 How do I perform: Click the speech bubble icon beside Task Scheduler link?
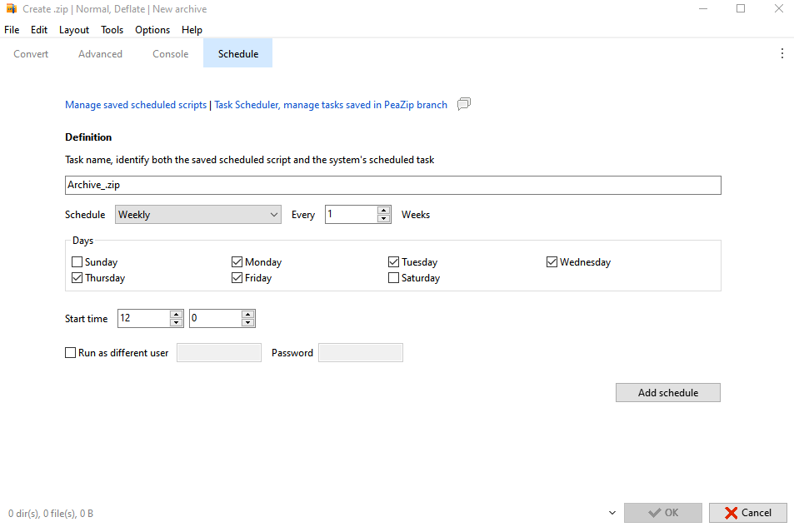464,105
